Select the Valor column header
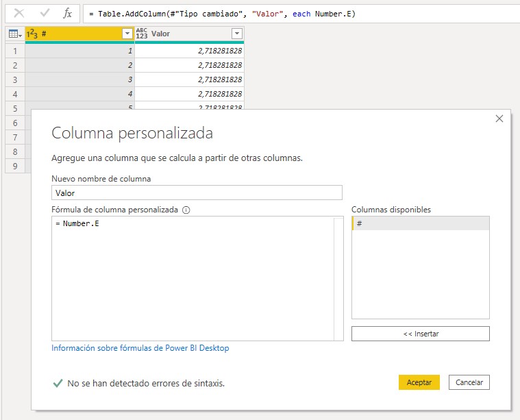The height and width of the screenshot is (420, 520). pos(189,34)
